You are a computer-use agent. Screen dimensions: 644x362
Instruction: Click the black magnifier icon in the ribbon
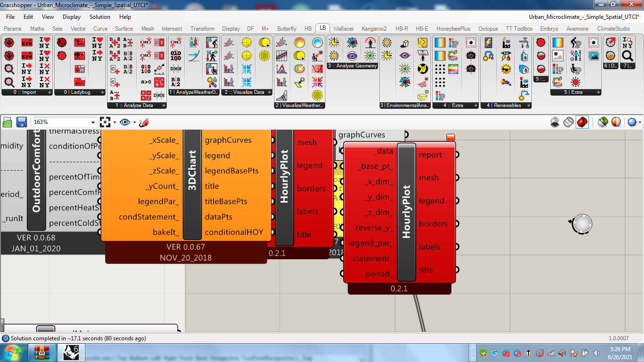click(627, 56)
